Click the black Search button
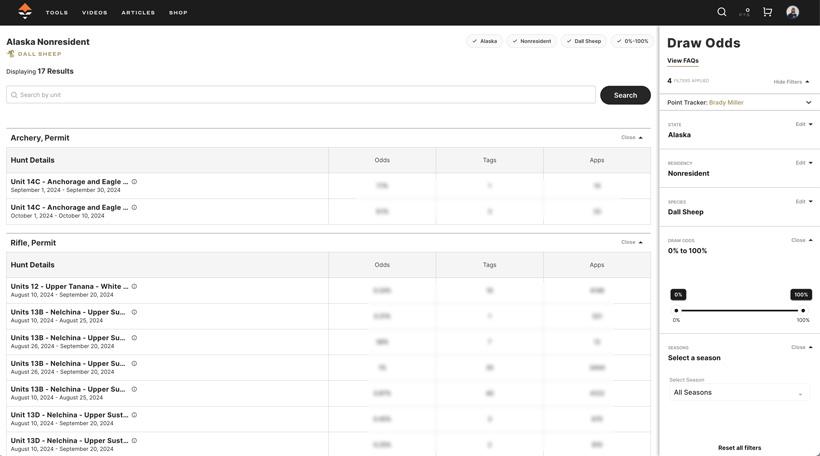The image size is (820, 456). (x=625, y=95)
